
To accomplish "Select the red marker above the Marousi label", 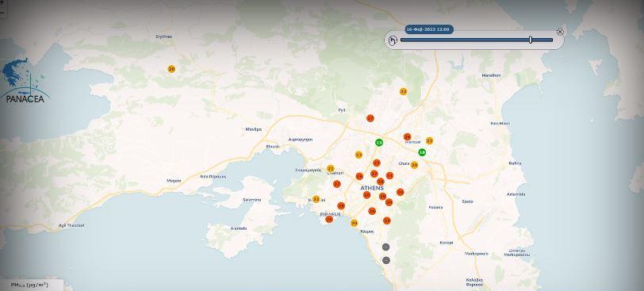I will click(x=407, y=136).
